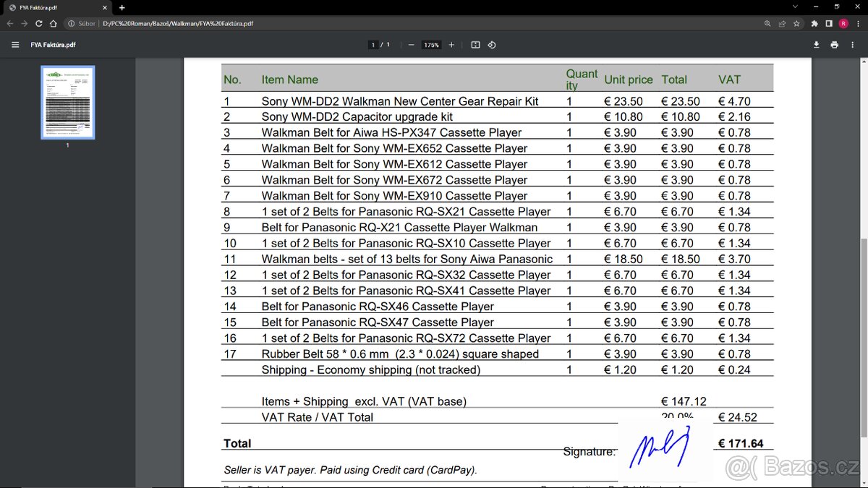This screenshot has height=488, width=868.
Task: Print the PDF document
Action: tap(835, 45)
